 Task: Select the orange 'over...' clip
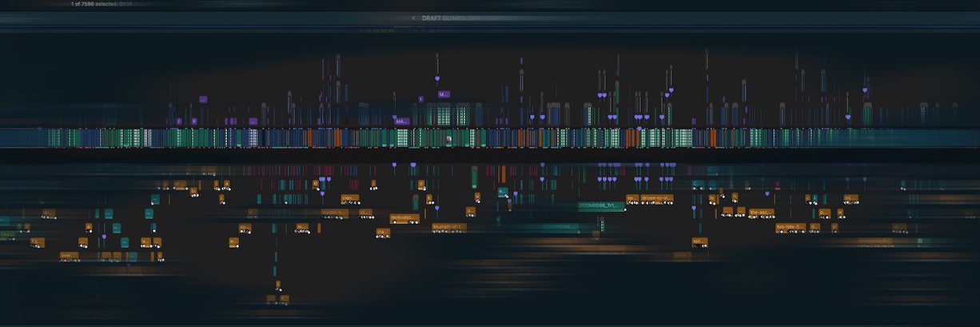(68, 256)
